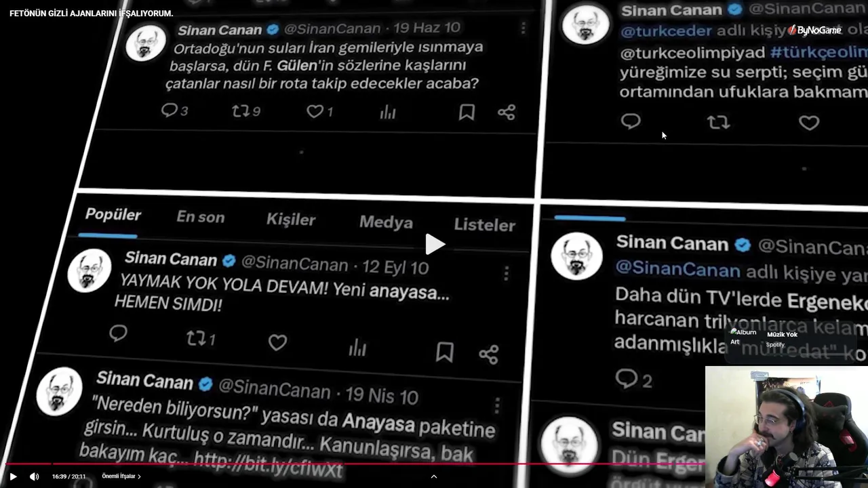Open the three-dot menu on the 19 Haz 10 tweet

click(x=523, y=28)
